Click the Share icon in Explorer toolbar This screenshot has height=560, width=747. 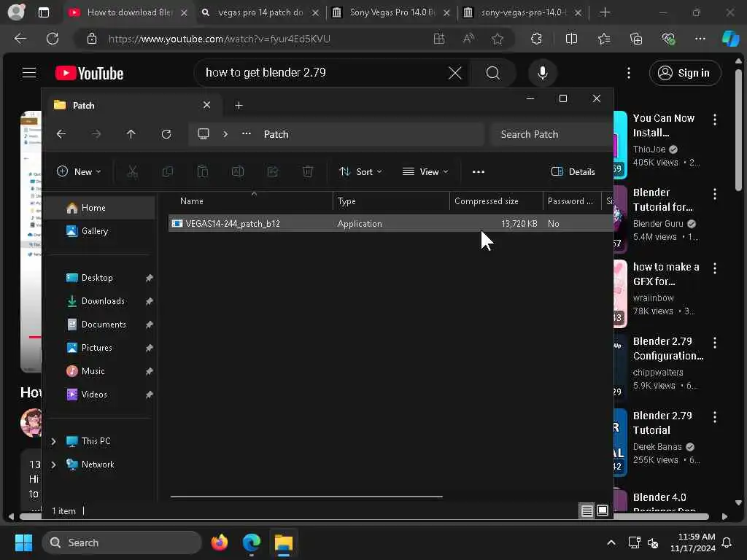(x=273, y=171)
